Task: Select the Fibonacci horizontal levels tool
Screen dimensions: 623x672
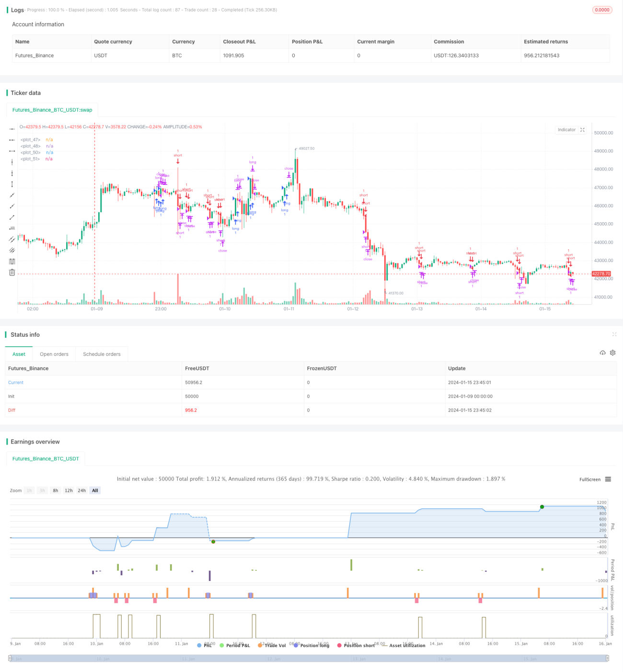Action: tap(12, 261)
